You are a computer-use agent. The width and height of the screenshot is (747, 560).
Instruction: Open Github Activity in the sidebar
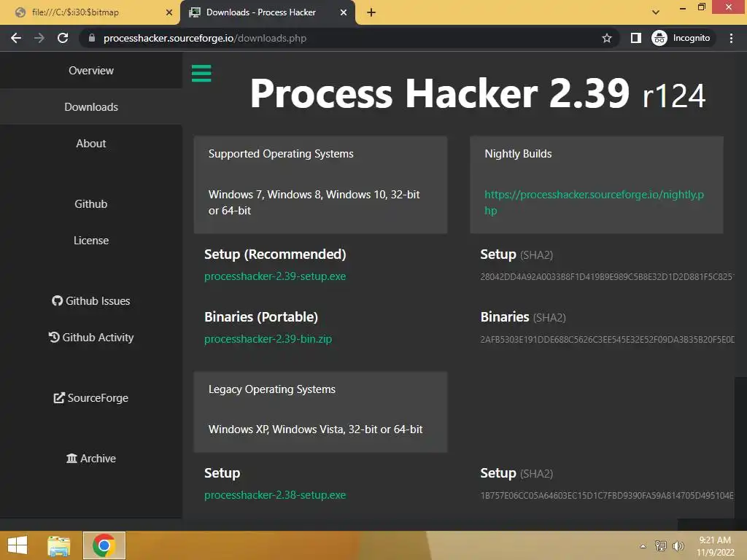(x=91, y=337)
